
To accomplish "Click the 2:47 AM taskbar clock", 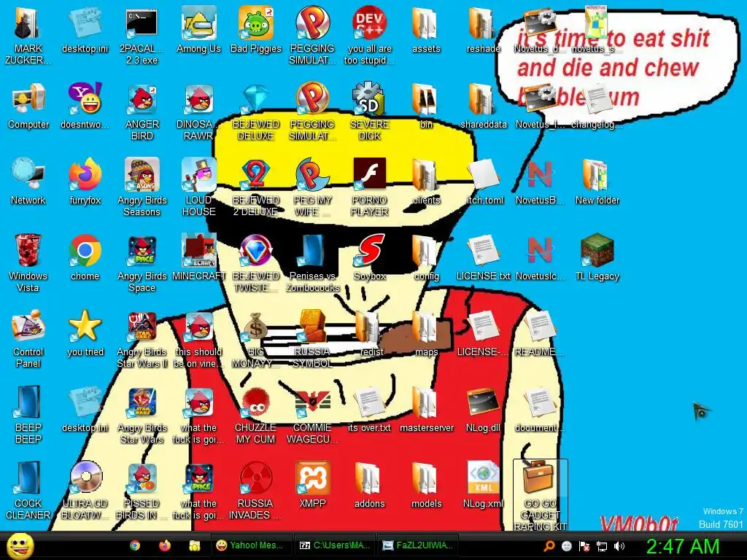I will click(x=682, y=546).
